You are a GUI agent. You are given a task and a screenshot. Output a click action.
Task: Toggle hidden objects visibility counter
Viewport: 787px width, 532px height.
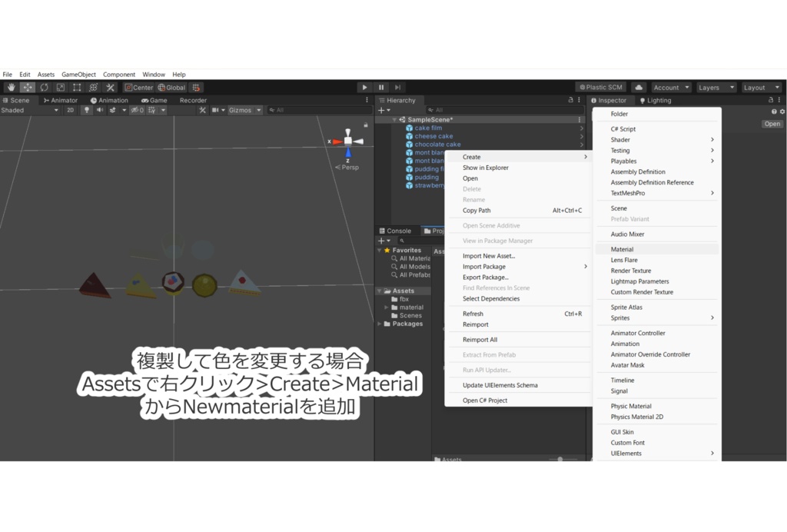pyautogui.click(x=137, y=110)
